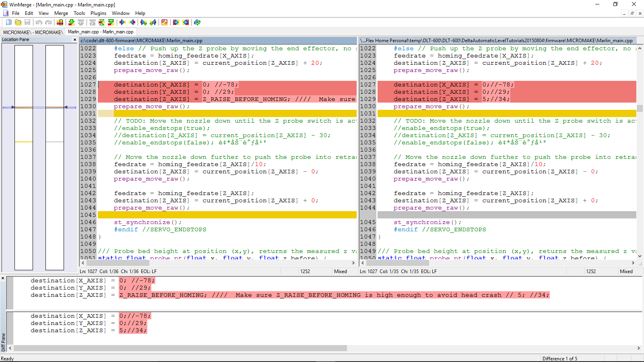Screen dimensions: 644x362
Task: Open the Edit menu
Action: click(29, 13)
